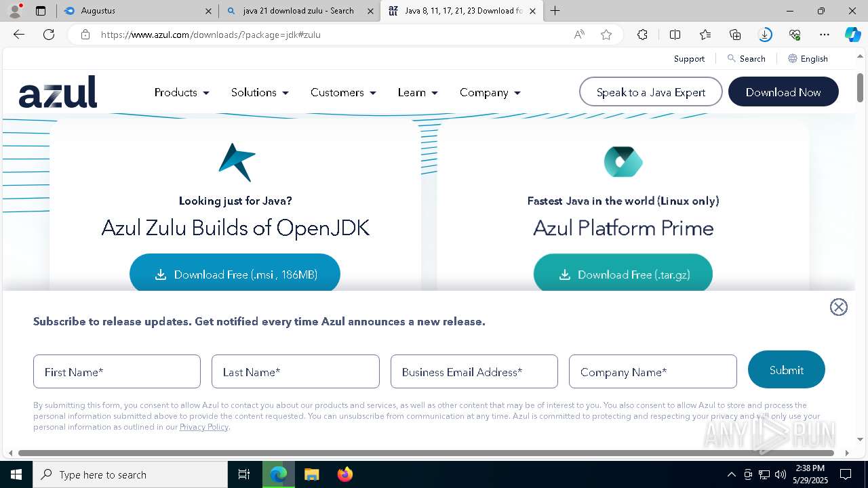Viewport: 868px width, 488px height.
Task: Open the volume control in tray
Action: point(781,474)
